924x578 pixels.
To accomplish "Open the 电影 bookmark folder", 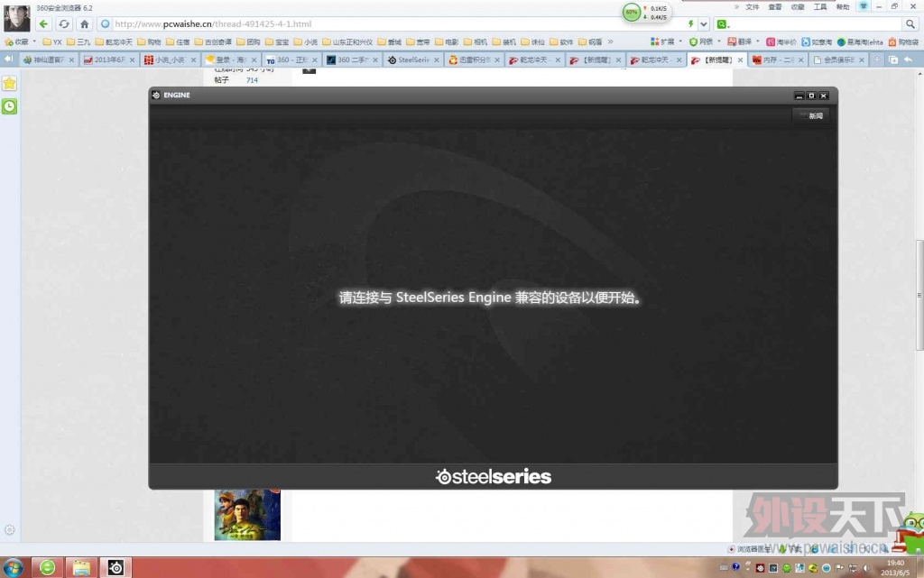I will coord(447,41).
